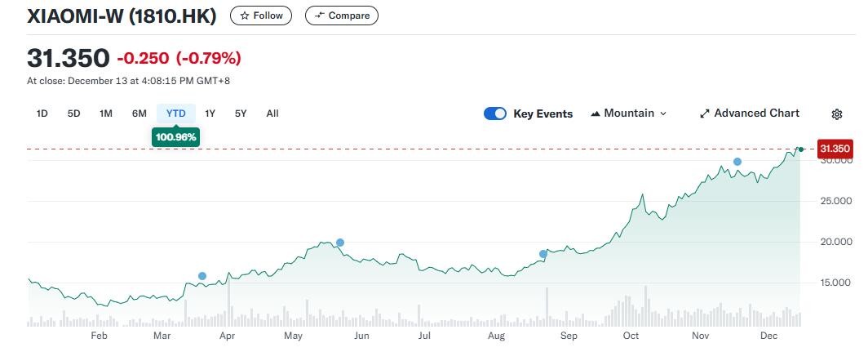Viewport: 868px width, 352px height.
Task: Select the 1Y time range
Action: pyautogui.click(x=210, y=114)
